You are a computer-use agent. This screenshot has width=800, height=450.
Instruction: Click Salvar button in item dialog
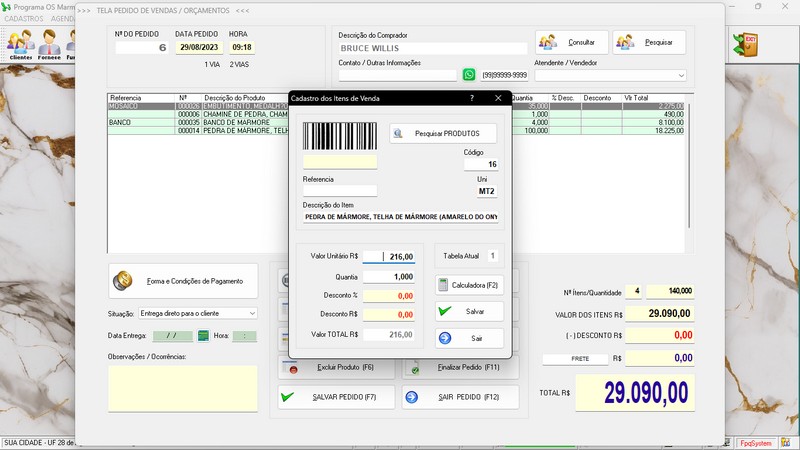[469, 311]
